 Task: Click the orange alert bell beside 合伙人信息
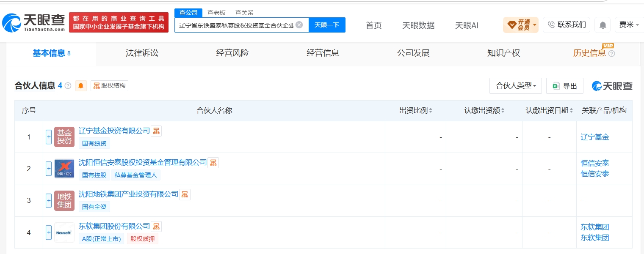81,86
